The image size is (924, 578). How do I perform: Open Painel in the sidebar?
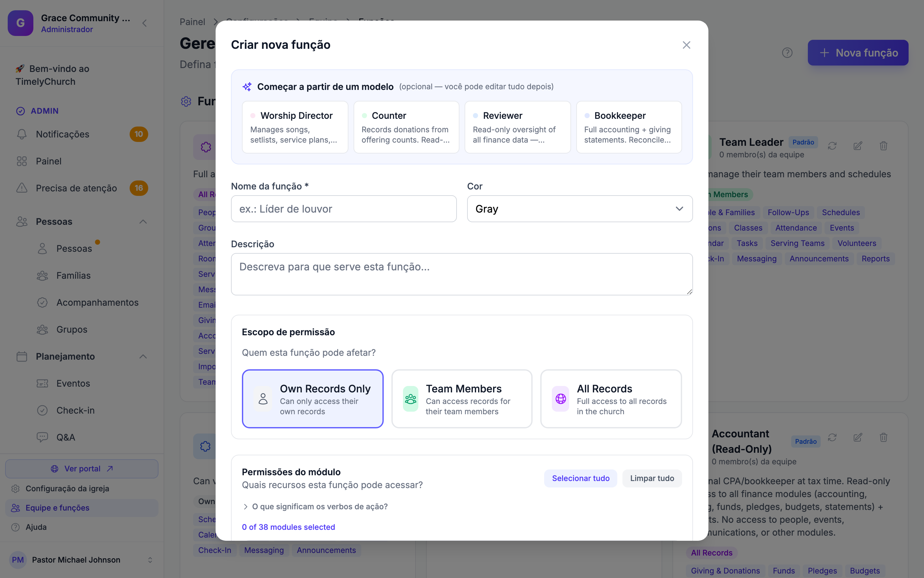(x=82, y=161)
